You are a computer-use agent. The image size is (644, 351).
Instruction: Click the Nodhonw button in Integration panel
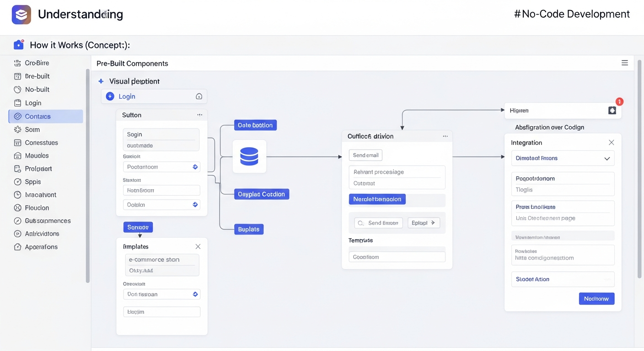point(596,298)
